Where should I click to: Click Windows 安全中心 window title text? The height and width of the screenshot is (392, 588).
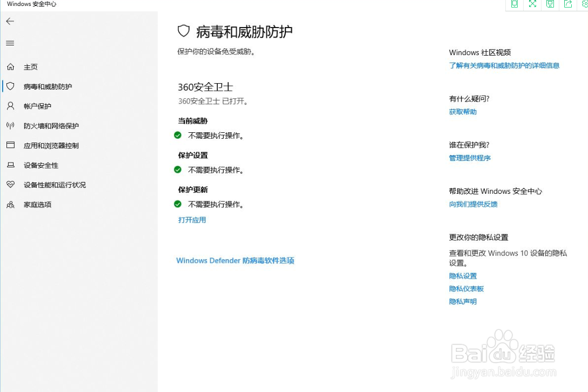point(31,4)
